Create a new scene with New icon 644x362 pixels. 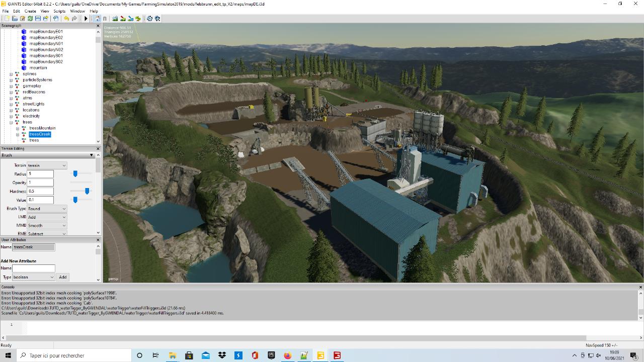tap(7, 19)
